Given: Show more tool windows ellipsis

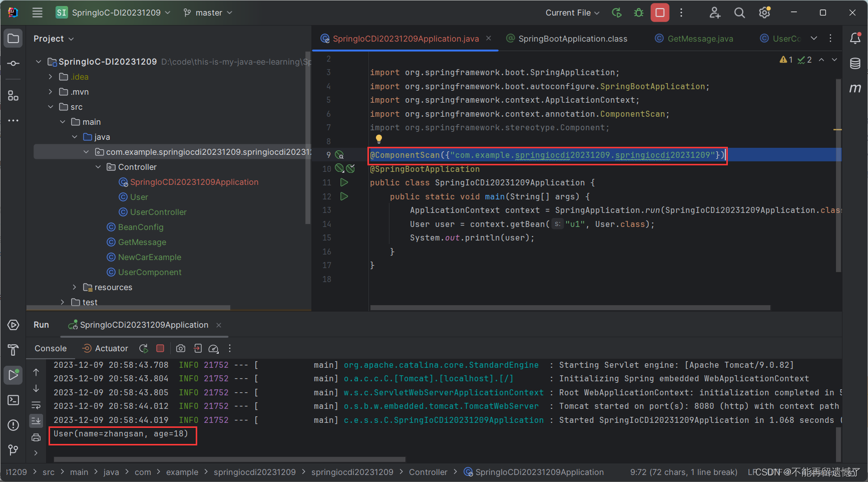Looking at the screenshot, I should pos(14,120).
